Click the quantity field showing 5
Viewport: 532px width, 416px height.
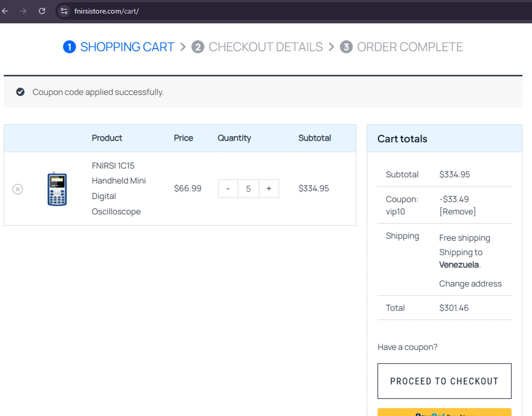(x=248, y=189)
